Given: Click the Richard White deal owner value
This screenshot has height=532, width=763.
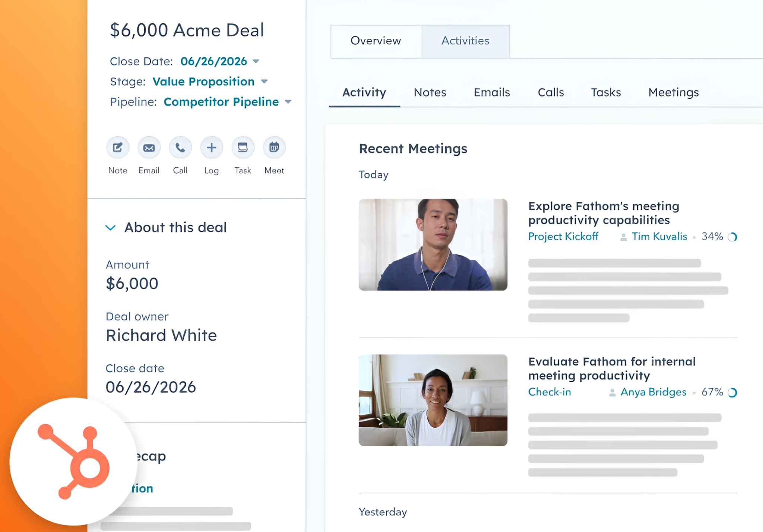Looking at the screenshot, I should click(x=161, y=335).
